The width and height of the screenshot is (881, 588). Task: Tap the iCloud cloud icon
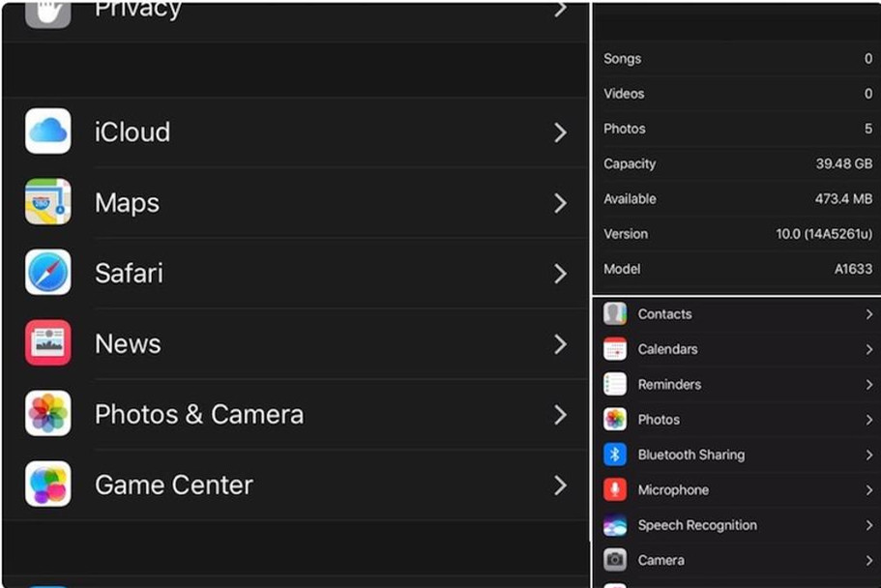click(47, 131)
